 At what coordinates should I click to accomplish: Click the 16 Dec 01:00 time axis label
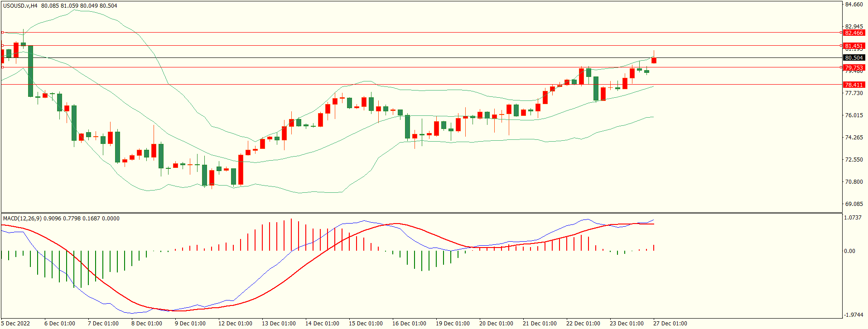coord(409,324)
